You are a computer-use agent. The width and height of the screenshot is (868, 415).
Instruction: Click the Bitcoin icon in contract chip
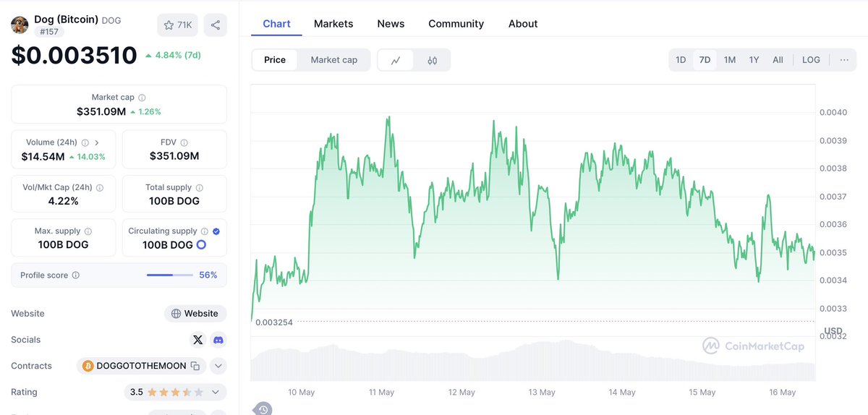click(88, 366)
